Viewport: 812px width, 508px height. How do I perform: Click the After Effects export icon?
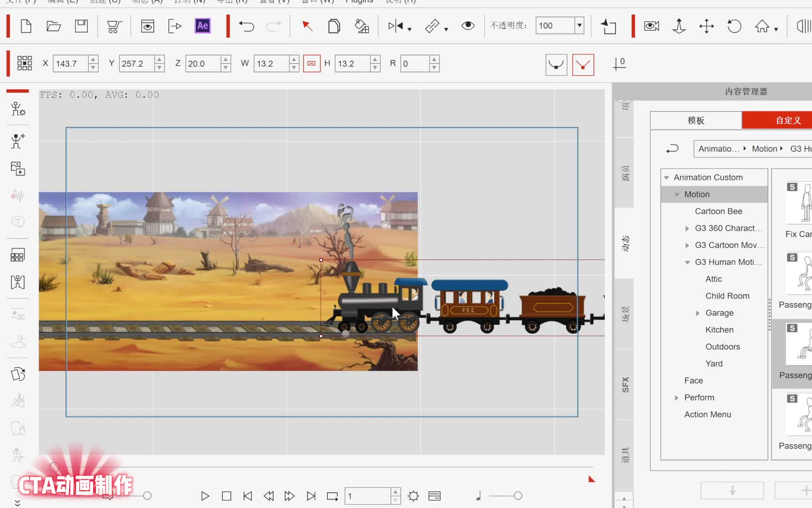click(202, 26)
